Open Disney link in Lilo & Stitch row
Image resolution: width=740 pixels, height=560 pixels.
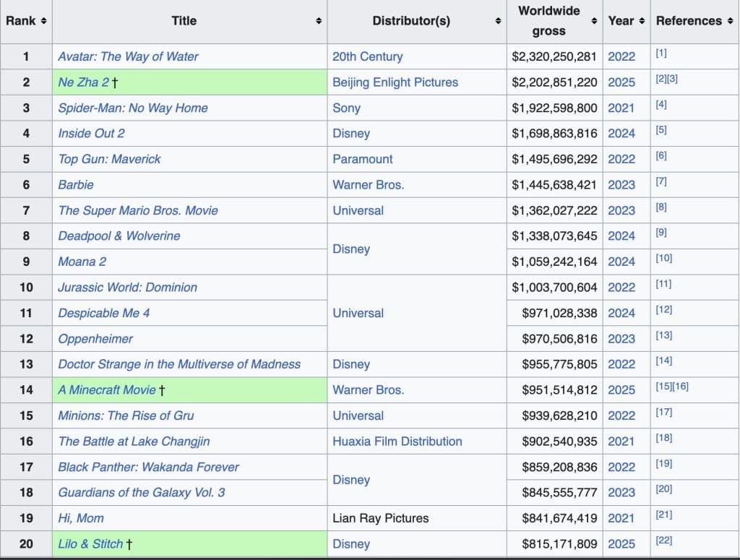351,544
